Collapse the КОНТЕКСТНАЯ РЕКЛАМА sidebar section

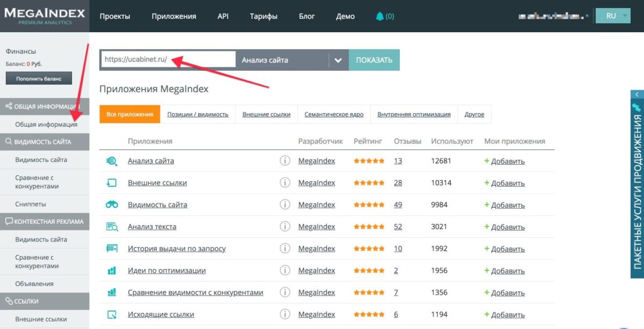[x=45, y=222]
